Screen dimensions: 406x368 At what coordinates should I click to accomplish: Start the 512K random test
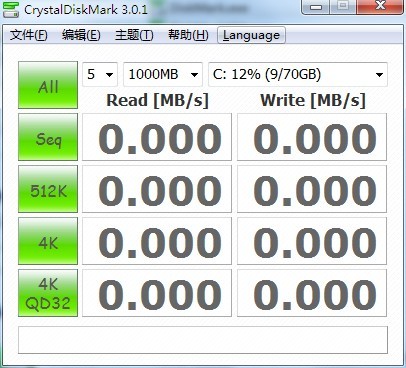[48, 189]
